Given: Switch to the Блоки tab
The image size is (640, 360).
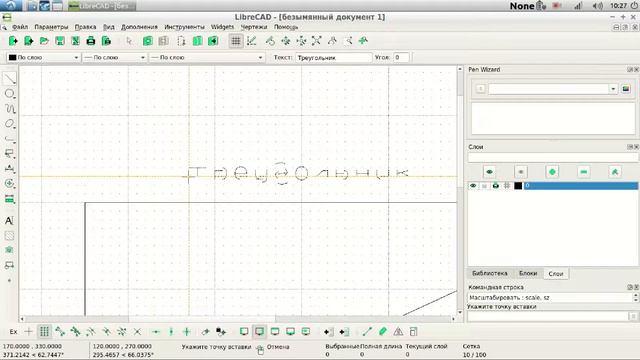Looking at the screenshot, I should click(x=528, y=273).
